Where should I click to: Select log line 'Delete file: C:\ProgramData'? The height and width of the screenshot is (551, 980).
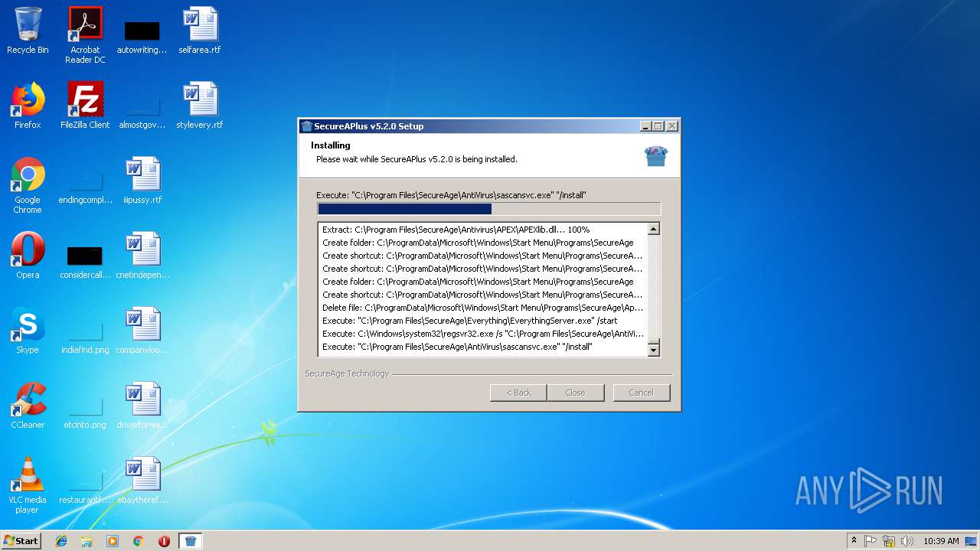(482, 308)
